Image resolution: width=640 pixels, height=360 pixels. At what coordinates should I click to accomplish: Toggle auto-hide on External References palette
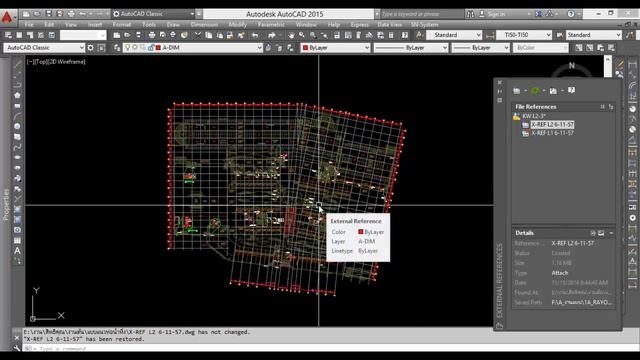click(x=500, y=91)
